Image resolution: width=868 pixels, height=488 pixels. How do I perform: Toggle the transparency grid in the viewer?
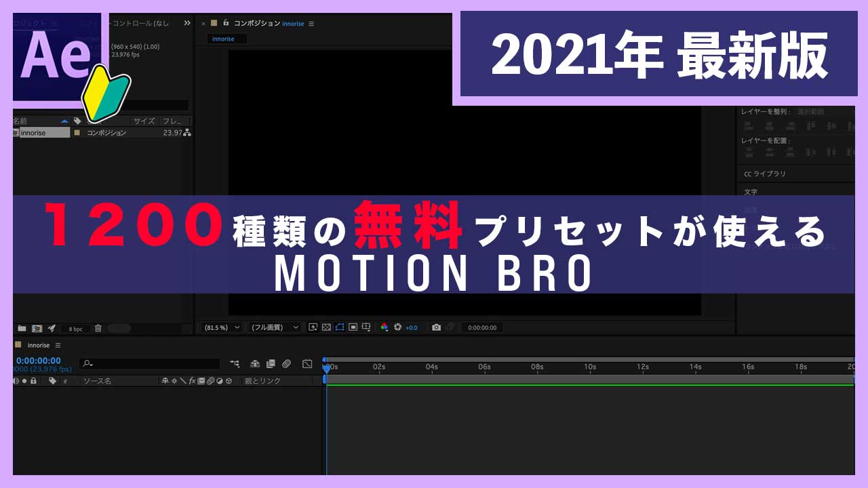(x=326, y=327)
